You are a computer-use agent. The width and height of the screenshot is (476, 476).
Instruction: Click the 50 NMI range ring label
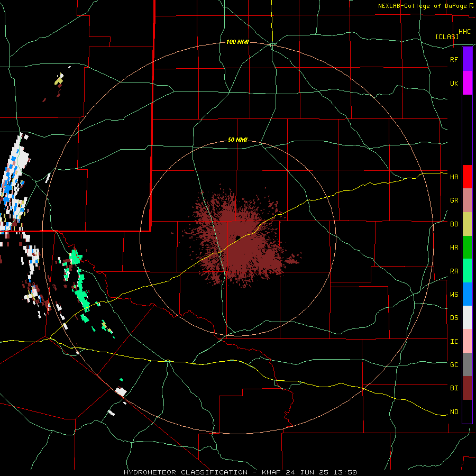(x=237, y=140)
